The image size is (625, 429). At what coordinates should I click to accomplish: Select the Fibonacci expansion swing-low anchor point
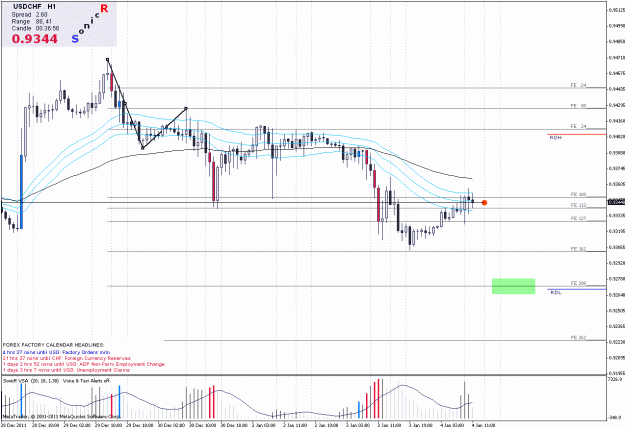pyautogui.click(x=142, y=148)
